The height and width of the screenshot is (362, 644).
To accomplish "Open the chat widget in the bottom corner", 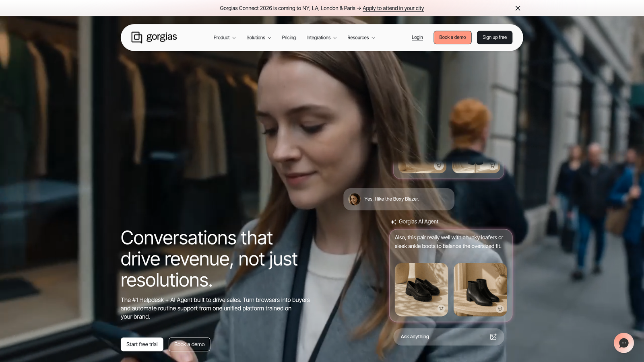I will coord(623,343).
